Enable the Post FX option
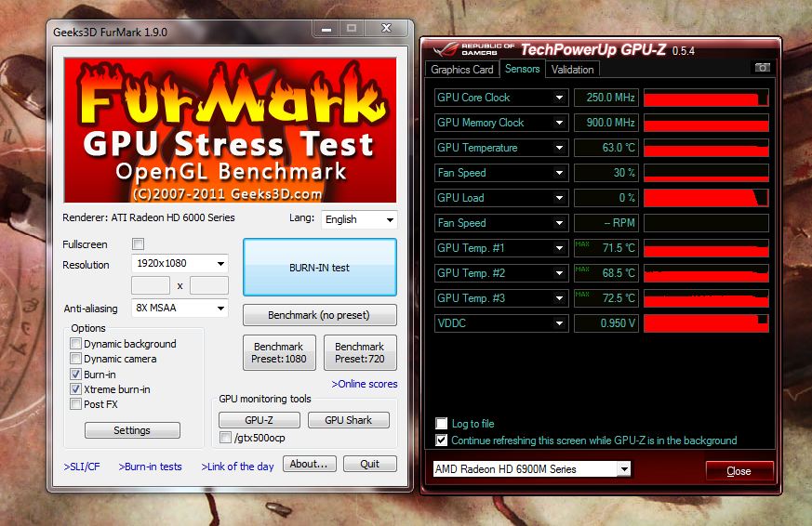The width and height of the screenshot is (812, 526). [75, 404]
